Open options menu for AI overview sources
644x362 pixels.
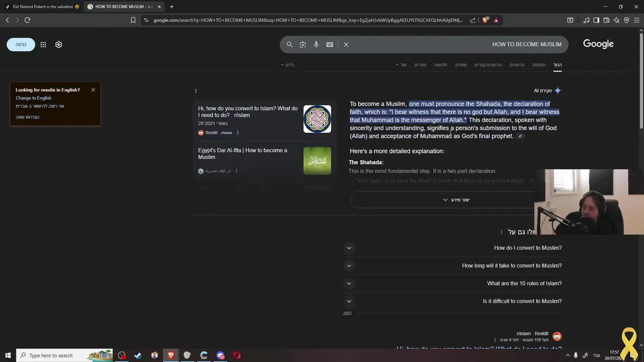pyautogui.click(x=196, y=90)
